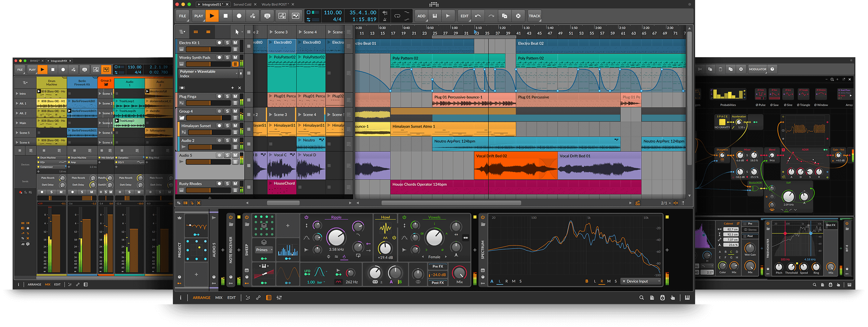The image size is (868, 327).
Task: Switch to the MIX tab at the bottom
Action: point(219,298)
